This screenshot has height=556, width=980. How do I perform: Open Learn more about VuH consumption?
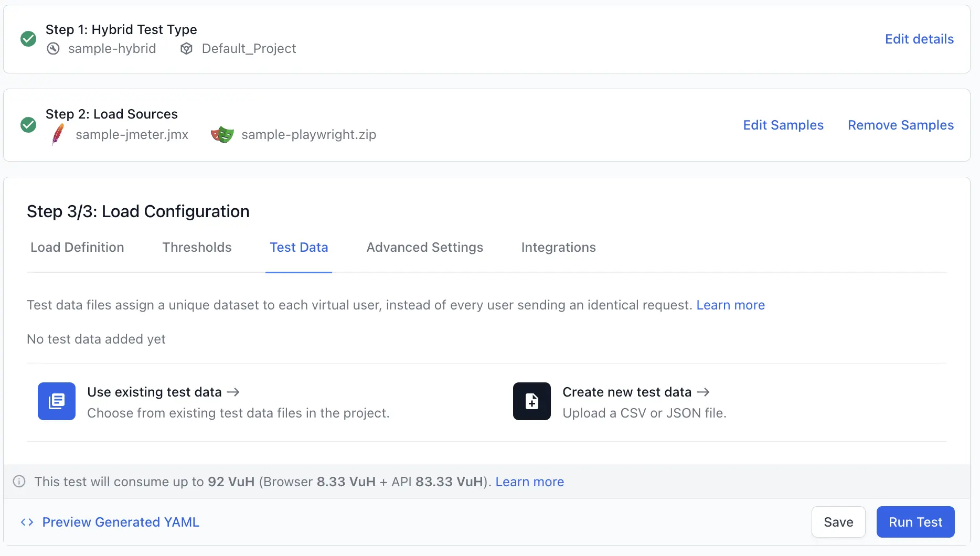click(529, 482)
